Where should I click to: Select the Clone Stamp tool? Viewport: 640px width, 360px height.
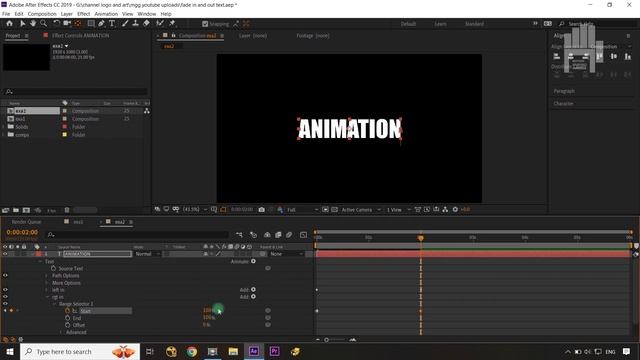tap(136, 24)
